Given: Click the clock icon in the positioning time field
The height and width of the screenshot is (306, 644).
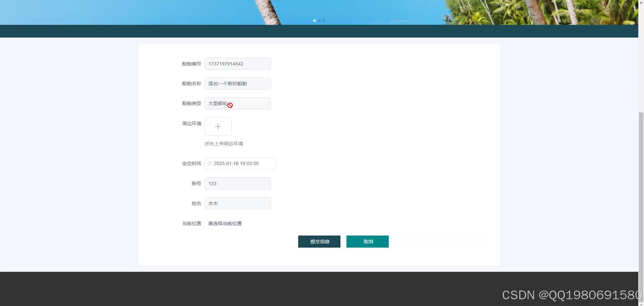Looking at the screenshot, I should 210,163.
